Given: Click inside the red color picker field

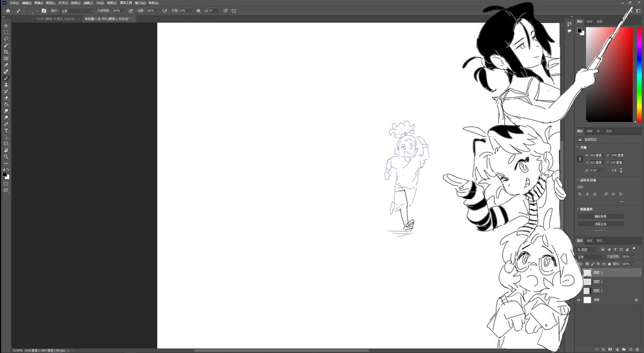Looking at the screenshot, I should pyautogui.click(x=610, y=75).
